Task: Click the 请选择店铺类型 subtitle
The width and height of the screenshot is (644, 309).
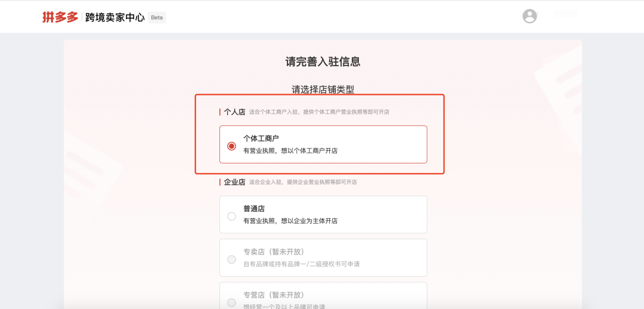Action: (x=323, y=89)
